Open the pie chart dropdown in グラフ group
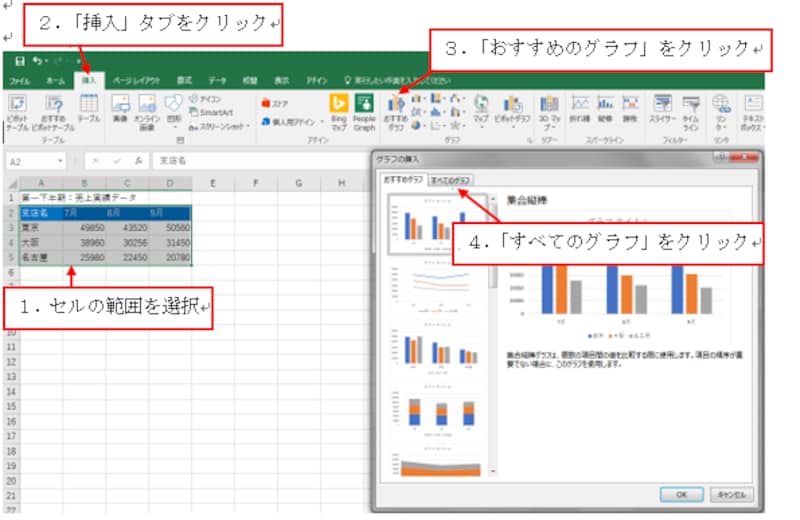Image resolution: width=800 pixels, height=520 pixels. tap(419, 125)
